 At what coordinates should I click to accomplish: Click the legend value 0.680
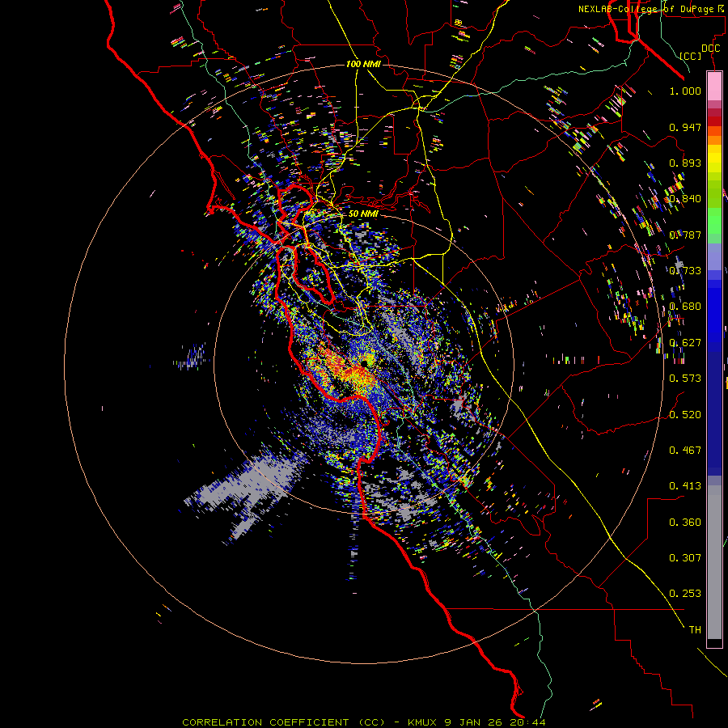coord(685,307)
